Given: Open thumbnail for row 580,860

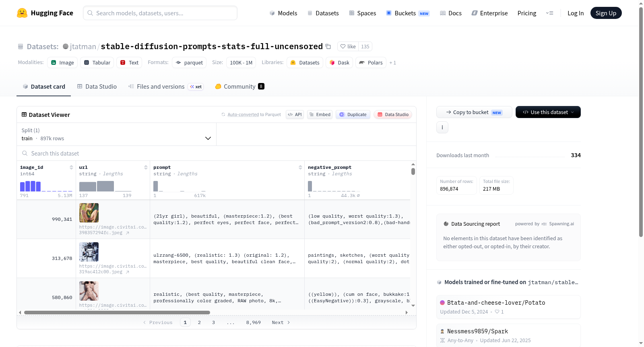Looking at the screenshot, I should coord(89,291).
